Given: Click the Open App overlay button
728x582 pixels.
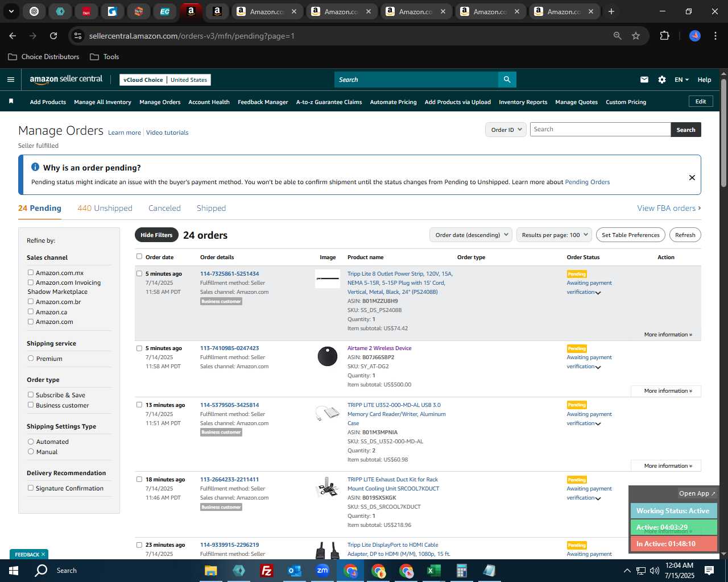Looking at the screenshot, I should point(697,493).
